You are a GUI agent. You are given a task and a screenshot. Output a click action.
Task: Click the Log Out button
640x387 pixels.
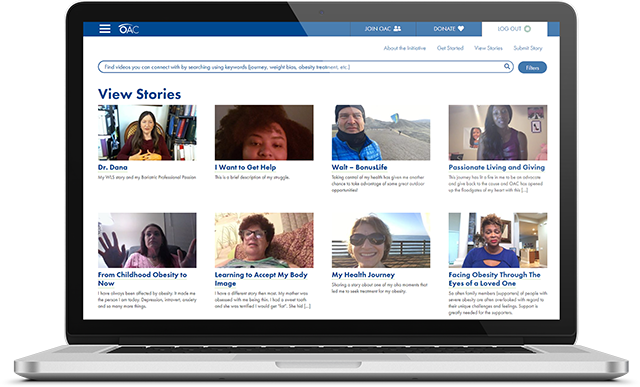pyautogui.click(x=514, y=29)
